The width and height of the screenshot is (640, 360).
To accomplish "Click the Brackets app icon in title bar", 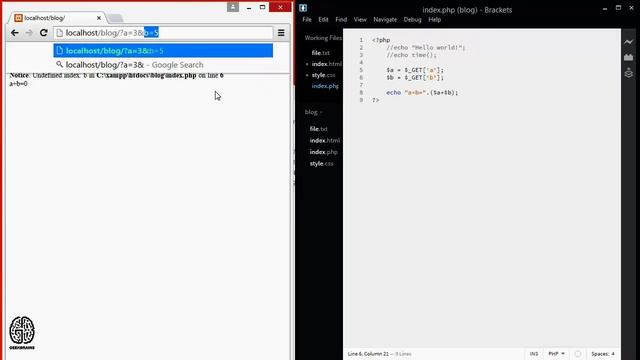I will [303, 8].
